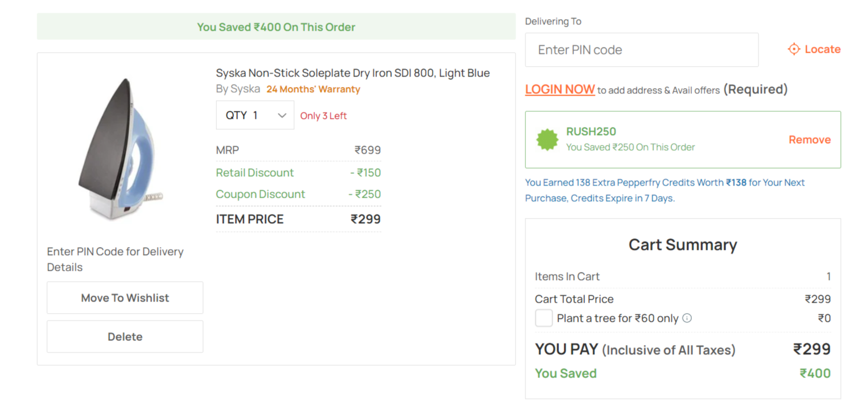Move the Syska iron to wishlist
The height and width of the screenshot is (403, 868).
point(125,298)
